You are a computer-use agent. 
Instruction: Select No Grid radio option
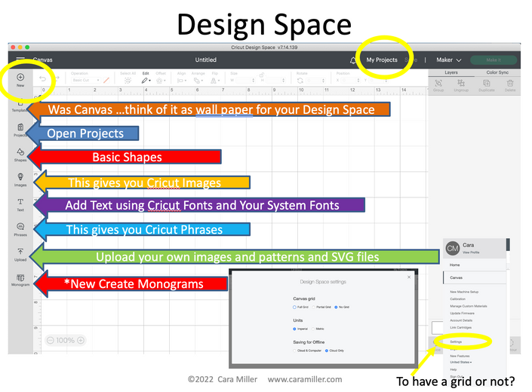[336, 307]
